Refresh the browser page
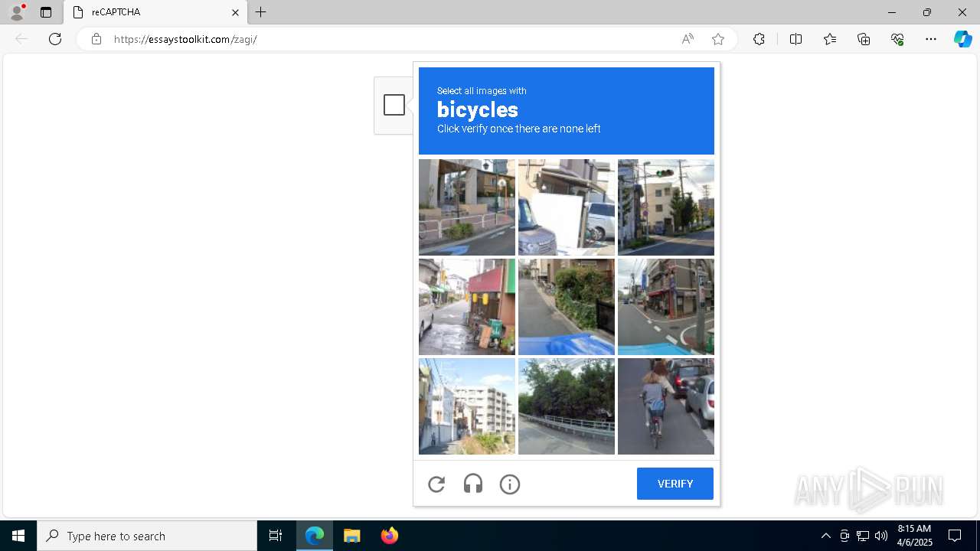This screenshot has height=551, width=980. coord(55,39)
